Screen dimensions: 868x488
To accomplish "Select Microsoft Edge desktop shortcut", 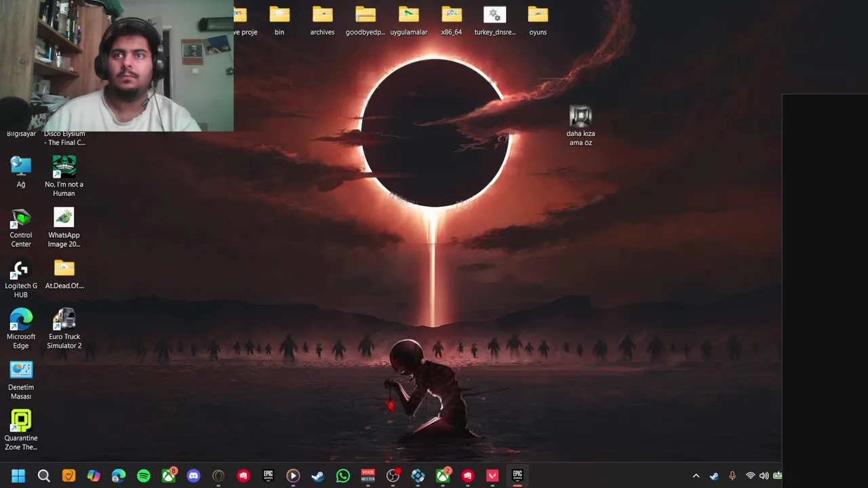I will tap(21, 329).
